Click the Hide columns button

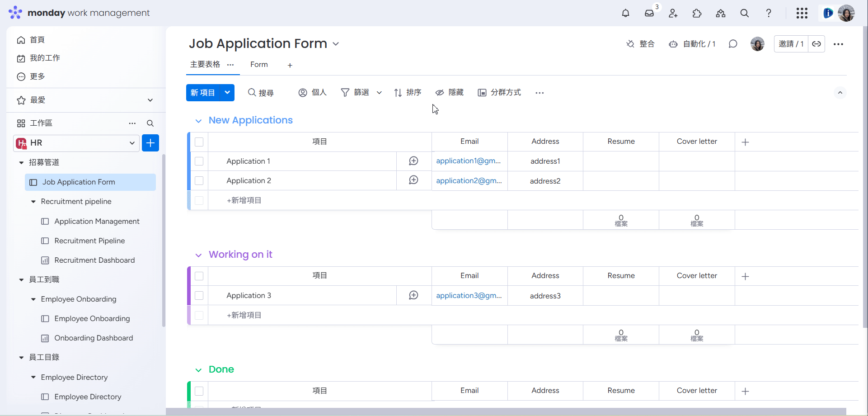(450, 93)
